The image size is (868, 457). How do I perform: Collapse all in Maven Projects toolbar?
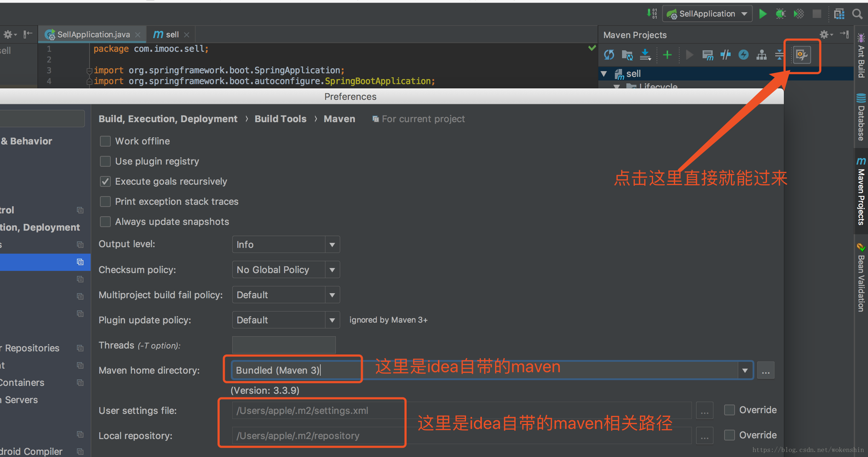(779, 55)
